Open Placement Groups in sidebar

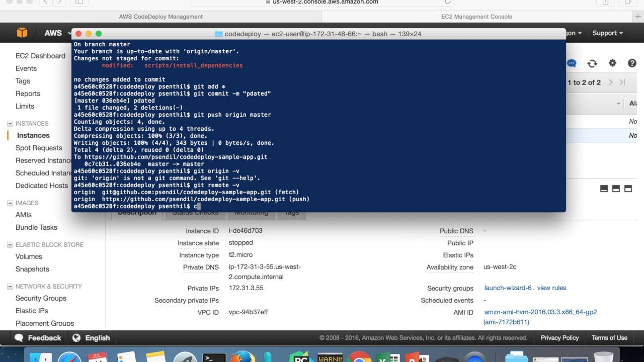click(x=45, y=323)
